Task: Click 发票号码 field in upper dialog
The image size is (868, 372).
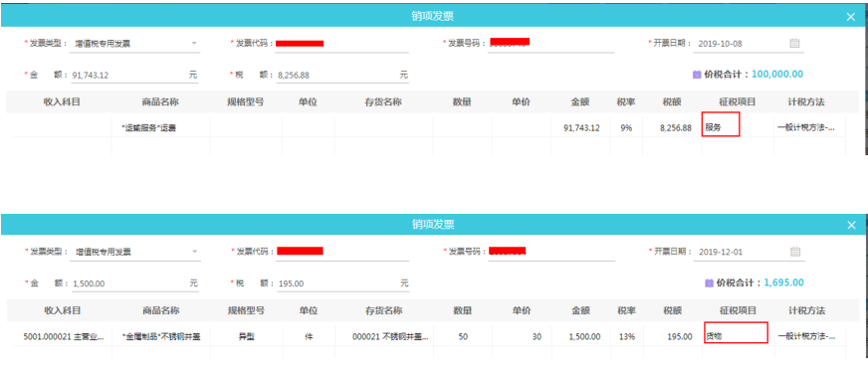Action: 551,44
